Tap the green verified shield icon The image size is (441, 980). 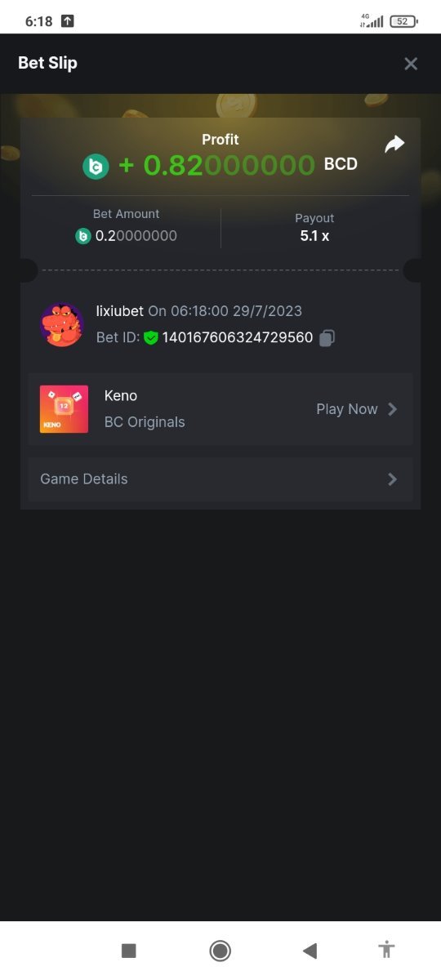coord(151,337)
